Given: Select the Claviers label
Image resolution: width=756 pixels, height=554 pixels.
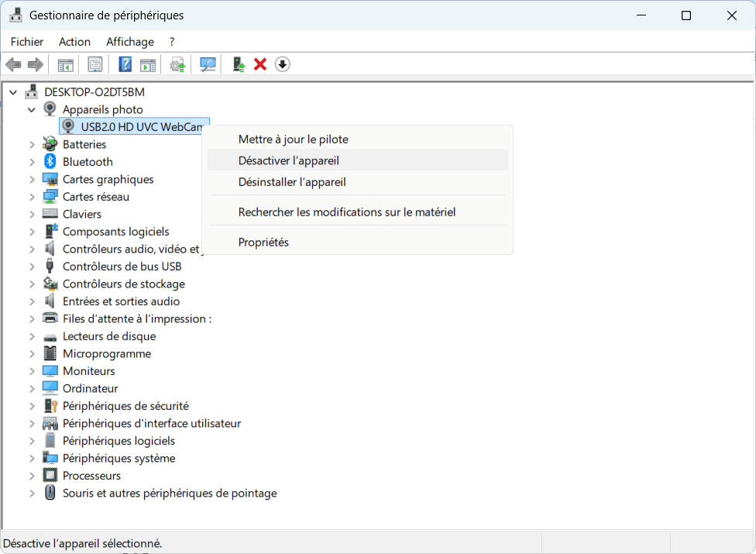Looking at the screenshot, I should click(82, 214).
